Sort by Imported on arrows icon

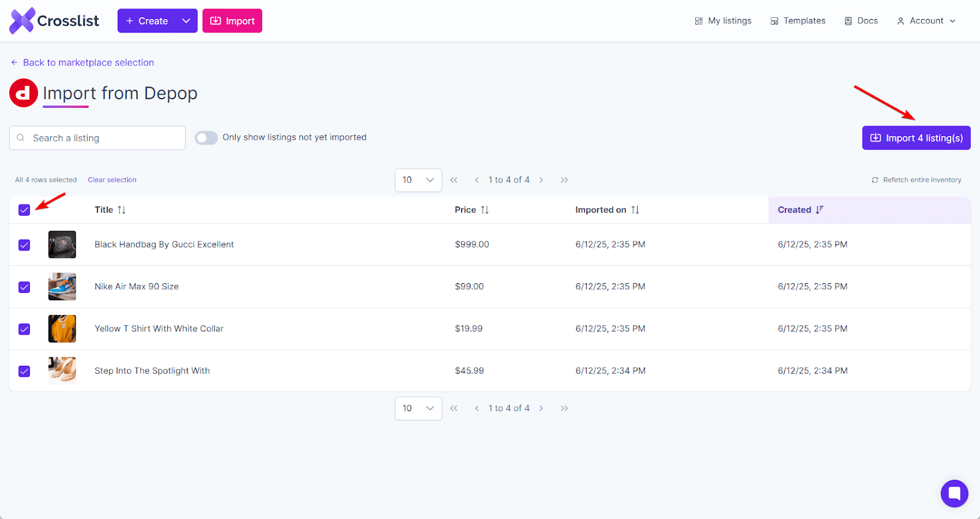pos(635,210)
